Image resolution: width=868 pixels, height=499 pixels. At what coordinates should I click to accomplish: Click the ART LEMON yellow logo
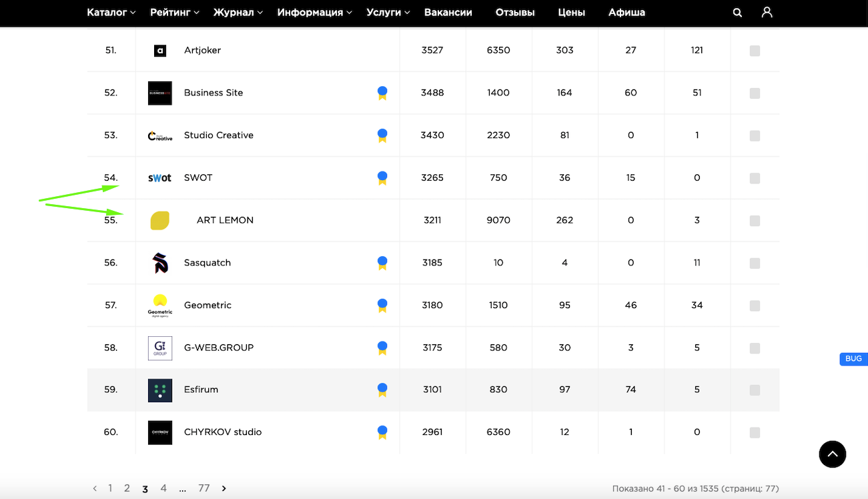(x=160, y=220)
